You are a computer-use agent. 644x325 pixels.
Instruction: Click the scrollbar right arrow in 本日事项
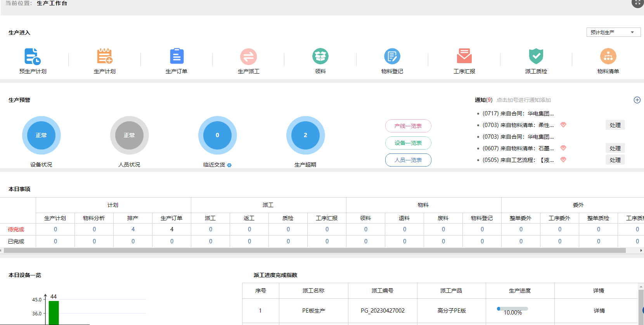(641, 251)
